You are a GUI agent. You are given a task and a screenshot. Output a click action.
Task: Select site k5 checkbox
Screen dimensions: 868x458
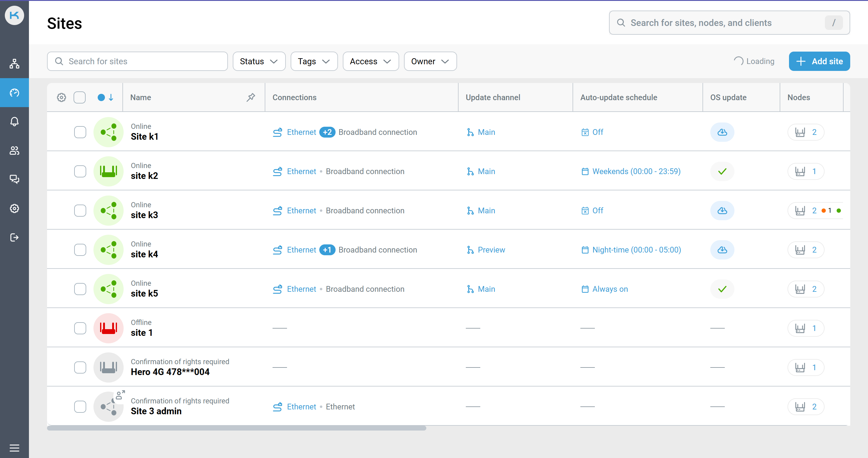(80, 289)
